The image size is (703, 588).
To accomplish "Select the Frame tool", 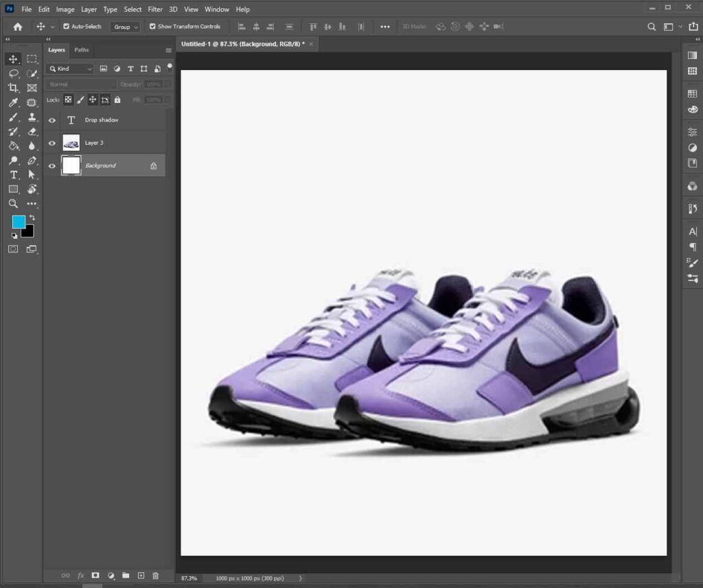I will 32,87.
